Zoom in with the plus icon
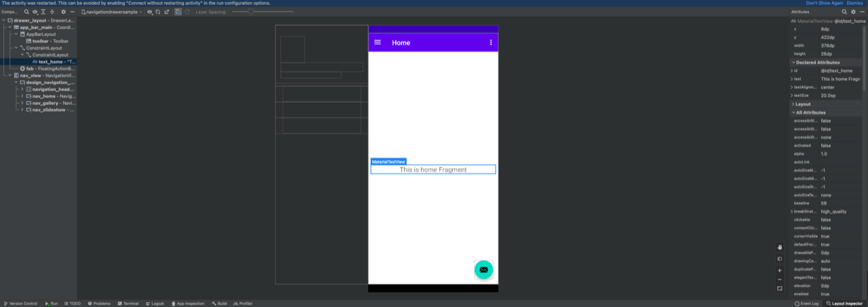Screen dimensions: 868x307 pyautogui.click(x=779, y=270)
